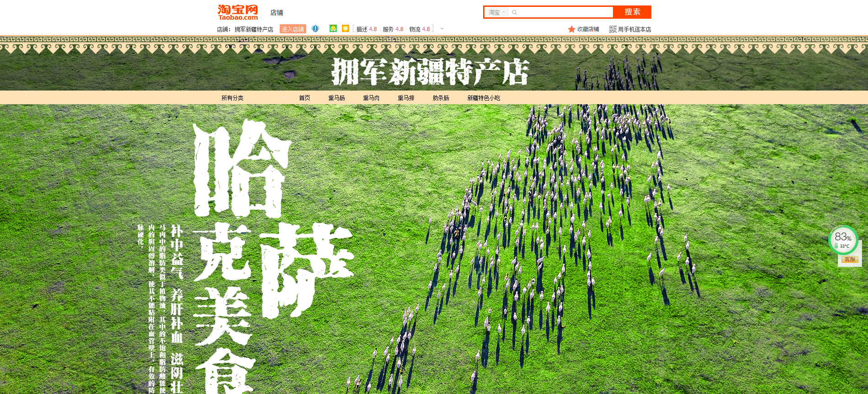Image resolution: width=868 pixels, height=394 pixels.
Task: Open the 肋条肠 category
Action: (x=441, y=98)
